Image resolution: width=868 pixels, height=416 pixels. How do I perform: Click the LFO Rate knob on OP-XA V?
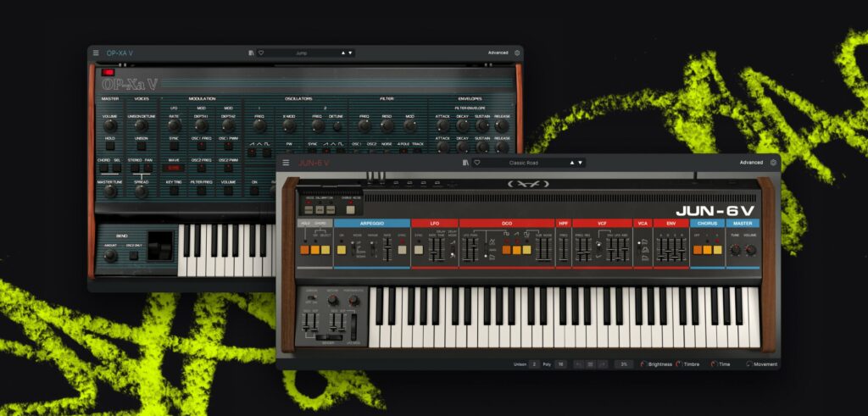174,125
